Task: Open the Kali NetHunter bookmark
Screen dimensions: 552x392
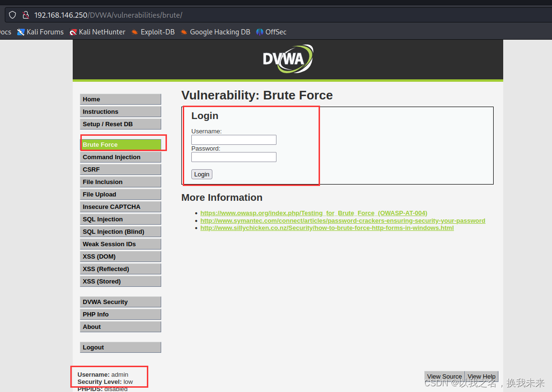Action: (98, 32)
